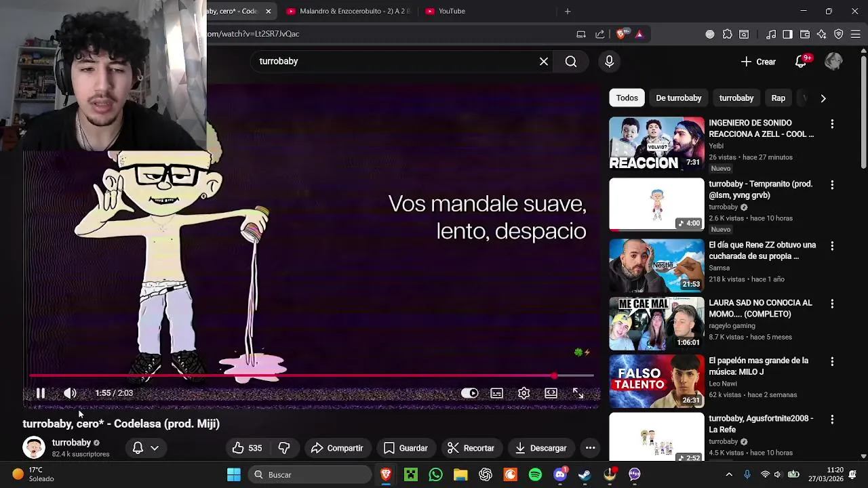Open YouTube notifications bell

click(801, 62)
